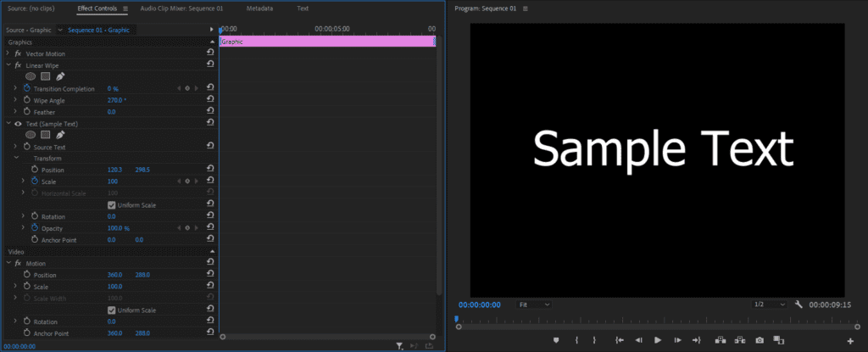Switch to the Metadata tab
868x352 pixels.
click(259, 8)
